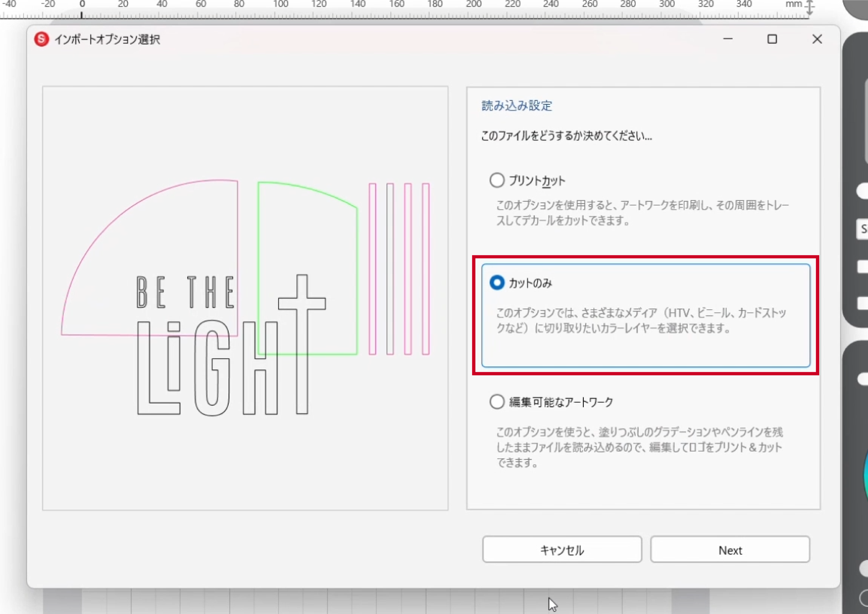Click the ruler origin arrow icon beside mm
Screen dimensions: 868x614
[x=809, y=8]
